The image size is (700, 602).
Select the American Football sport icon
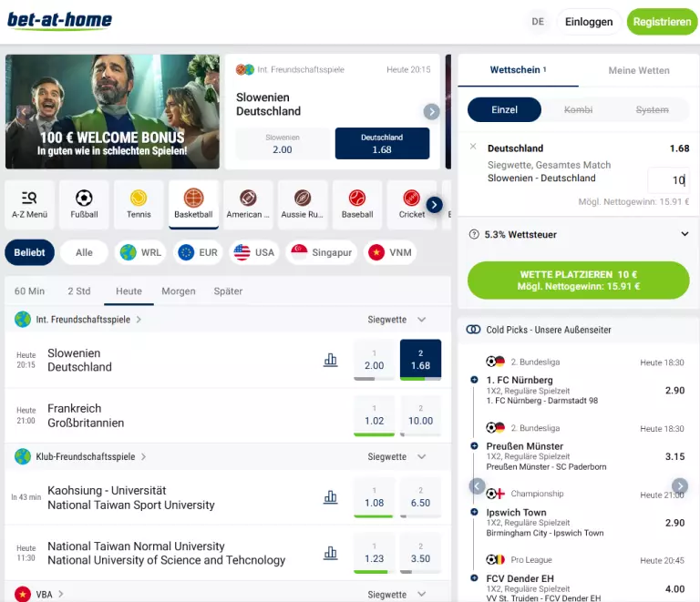pyautogui.click(x=248, y=205)
